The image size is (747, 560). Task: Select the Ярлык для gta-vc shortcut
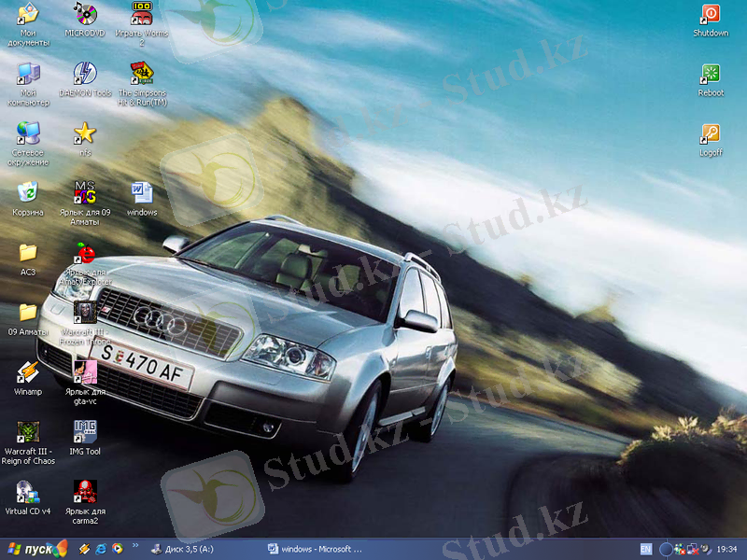coord(85,384)
